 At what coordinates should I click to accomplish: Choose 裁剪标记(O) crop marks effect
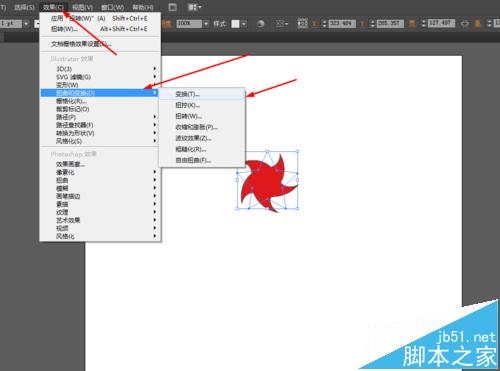tap(100, 109)
